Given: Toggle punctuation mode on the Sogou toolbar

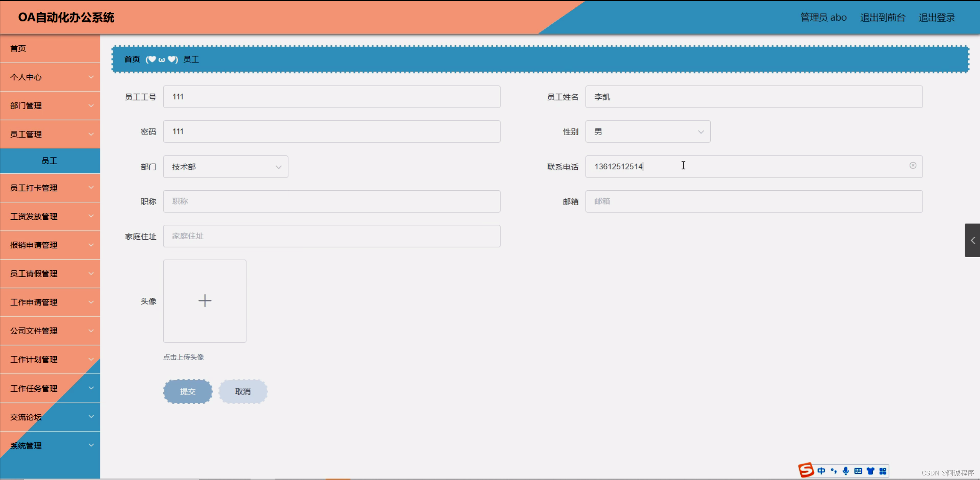Looking at the screenshot, I should [x=833, y=471].
